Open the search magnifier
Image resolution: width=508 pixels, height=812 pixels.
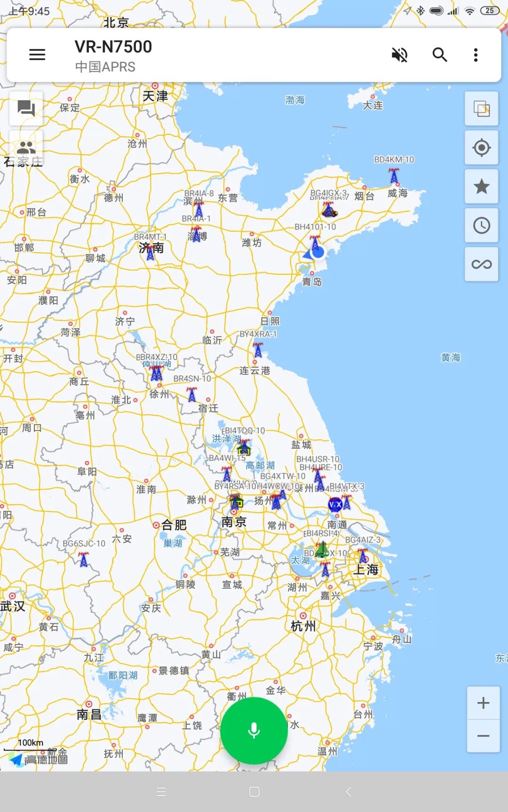point(440,55)
